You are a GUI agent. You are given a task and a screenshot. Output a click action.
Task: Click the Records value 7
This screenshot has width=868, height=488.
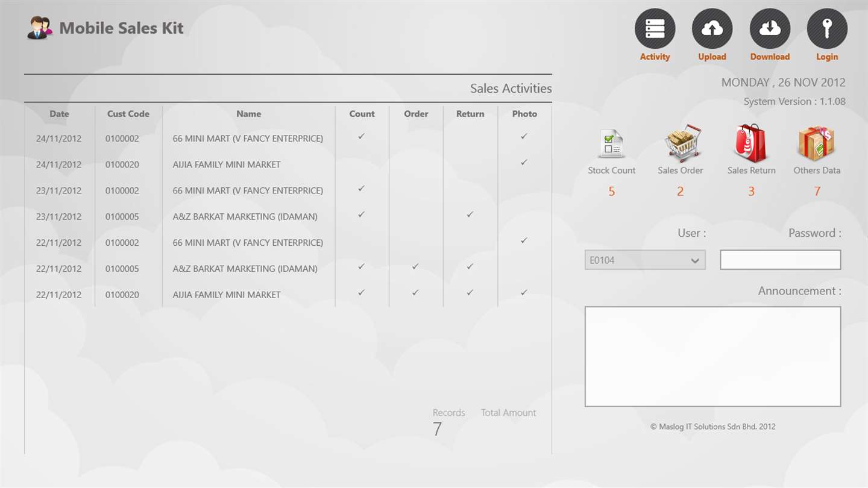click(437, 429)
